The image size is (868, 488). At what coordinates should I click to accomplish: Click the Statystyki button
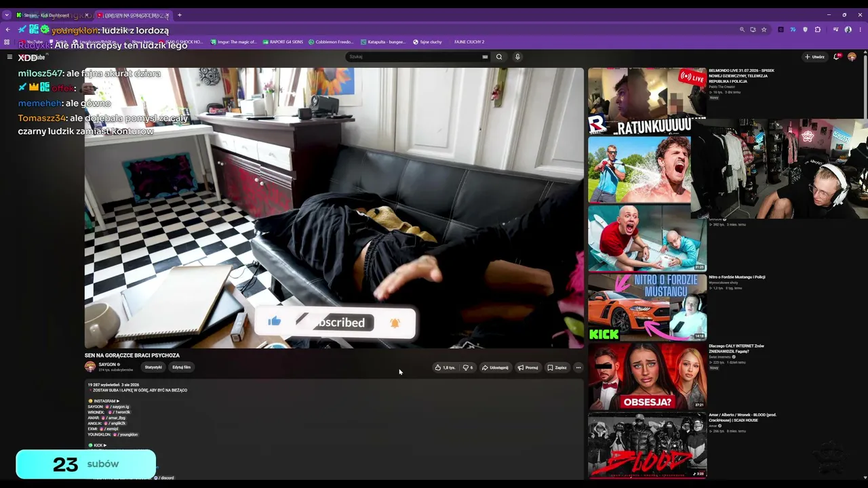(x=153, y=367)
